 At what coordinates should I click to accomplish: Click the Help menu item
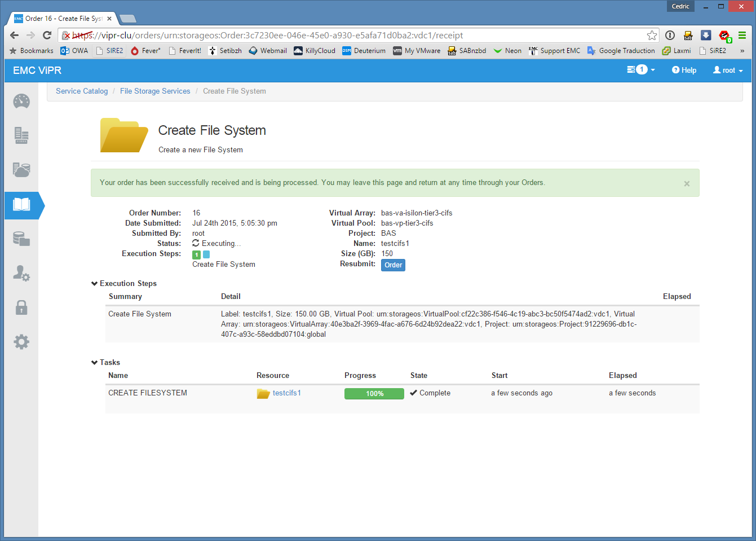click(684, 71)
